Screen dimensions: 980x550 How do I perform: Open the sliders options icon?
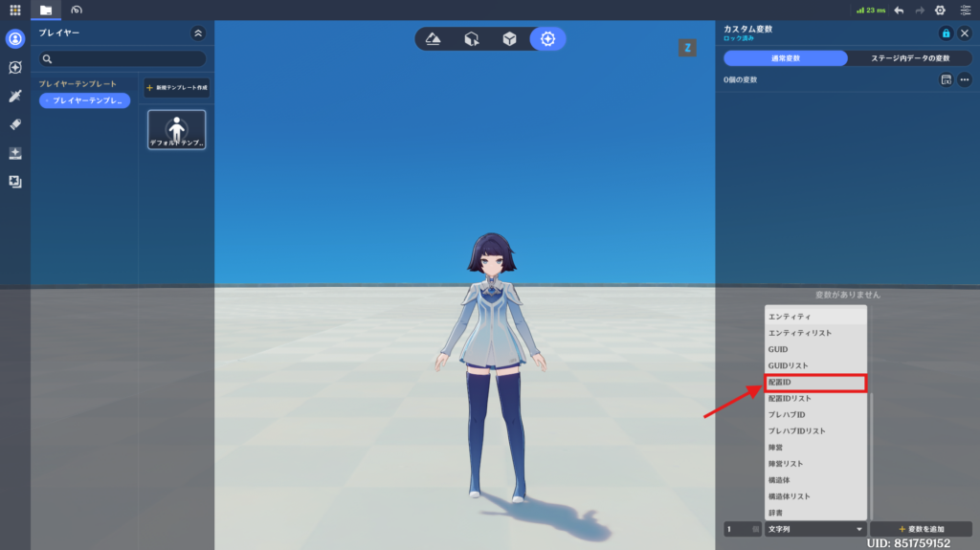[966, 10]
